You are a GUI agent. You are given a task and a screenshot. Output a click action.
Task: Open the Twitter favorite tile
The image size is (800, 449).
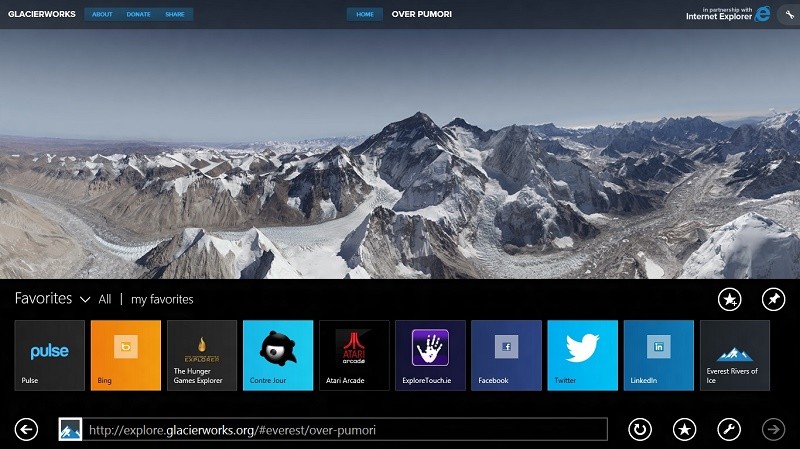coord(582,355)
